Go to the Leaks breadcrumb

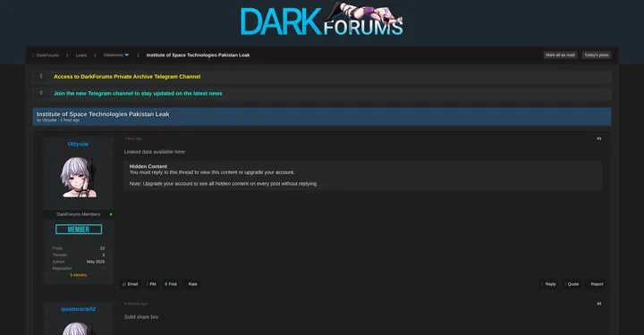click(x=80, y=55)
